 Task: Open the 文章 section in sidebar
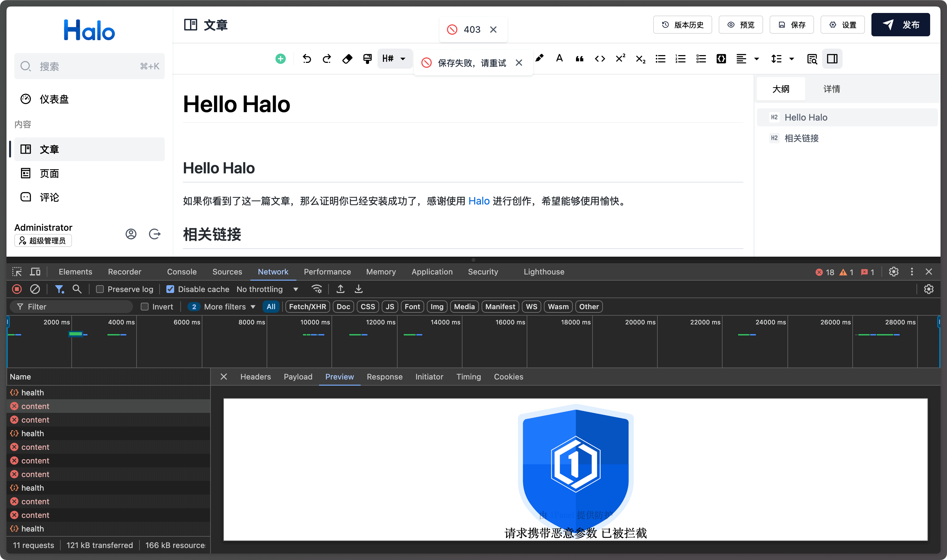49,149
